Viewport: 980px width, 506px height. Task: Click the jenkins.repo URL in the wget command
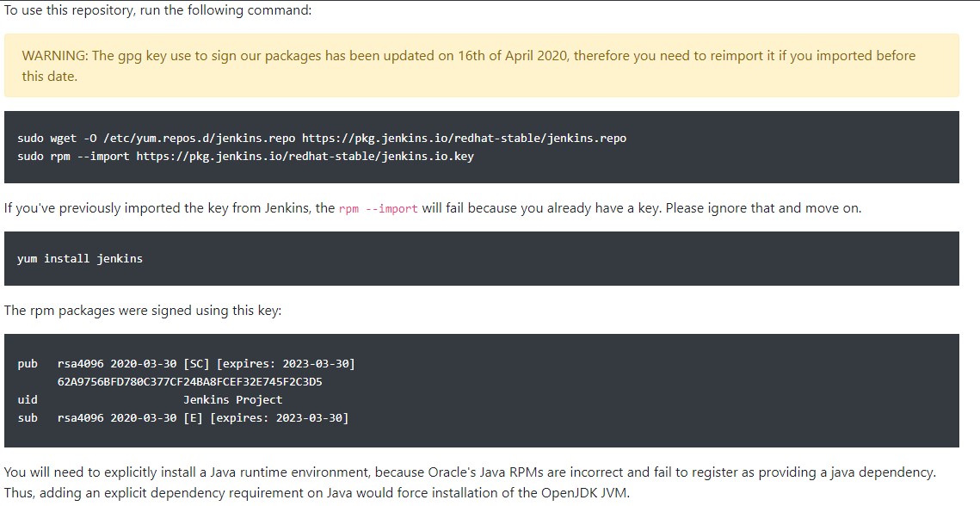pyautogui.click(x=464, y=139)
